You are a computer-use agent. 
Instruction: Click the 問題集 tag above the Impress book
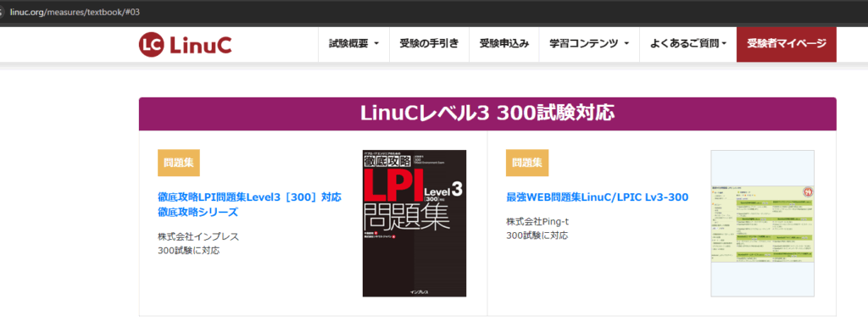tap(179, 163)
